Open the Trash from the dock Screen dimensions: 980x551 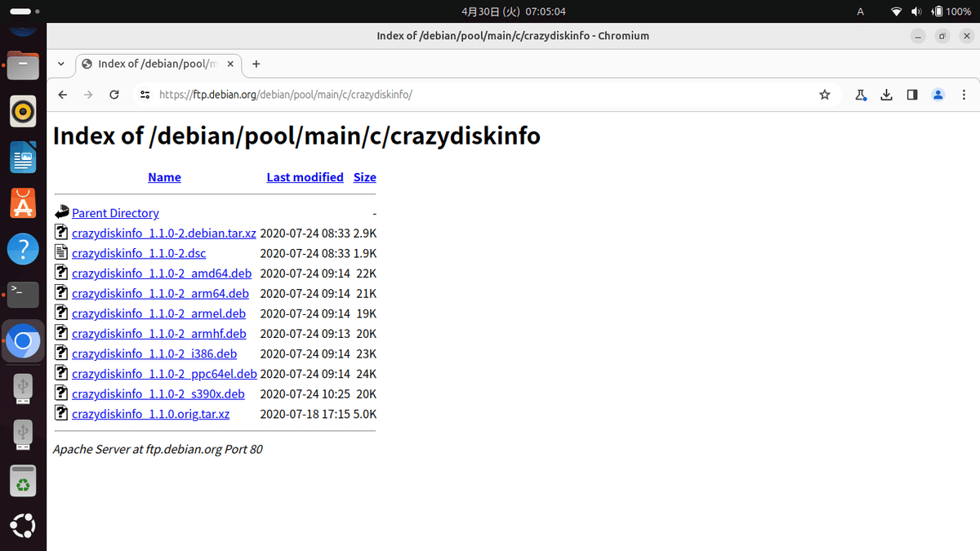click(x=23, y=481)
